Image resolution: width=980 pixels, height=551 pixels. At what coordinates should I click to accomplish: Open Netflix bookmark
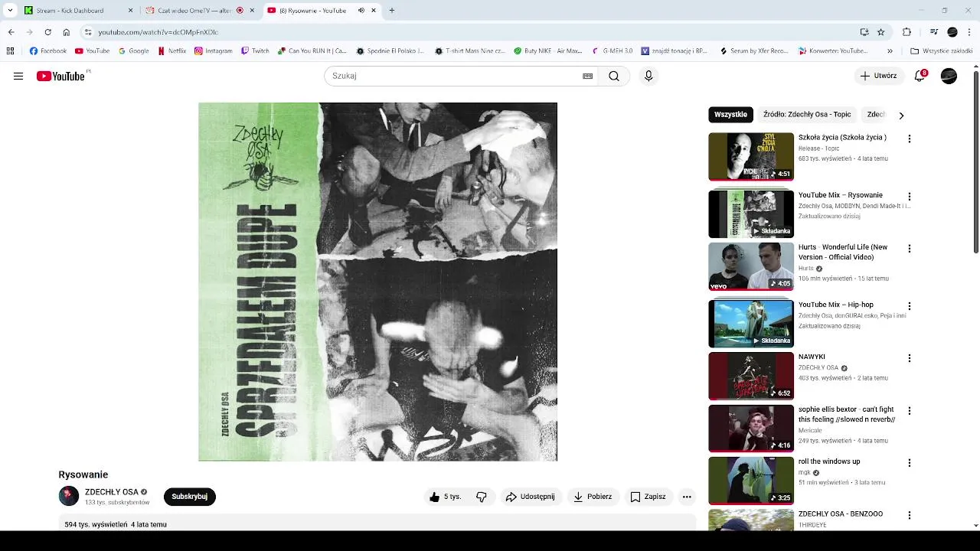tap(172, 51)
